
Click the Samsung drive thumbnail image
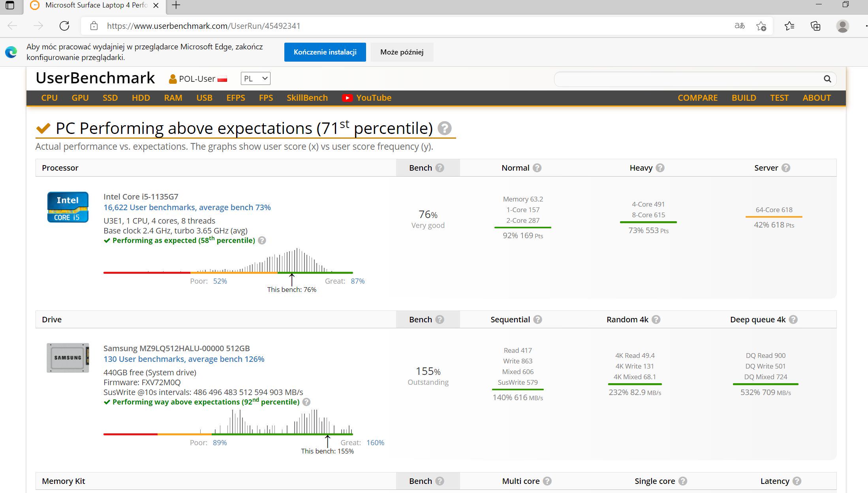pos(68,358)
